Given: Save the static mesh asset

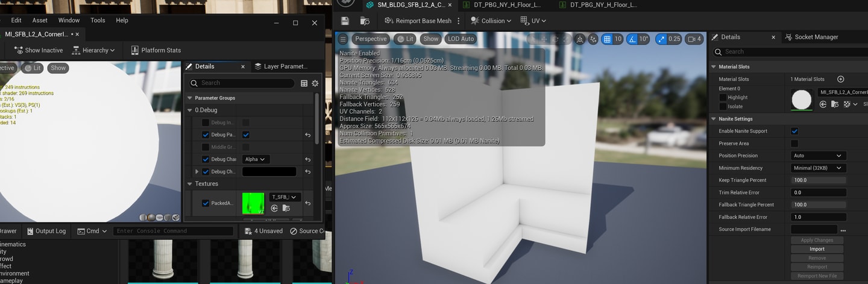Looking at the screenshot, I should pyautogui.click(x=345, y=21).
